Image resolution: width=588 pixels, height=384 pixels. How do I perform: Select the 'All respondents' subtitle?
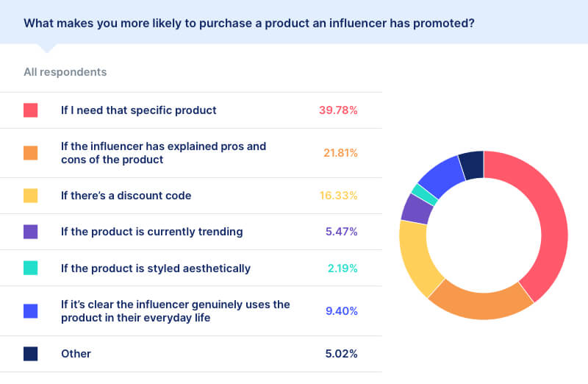pos(65,72)
